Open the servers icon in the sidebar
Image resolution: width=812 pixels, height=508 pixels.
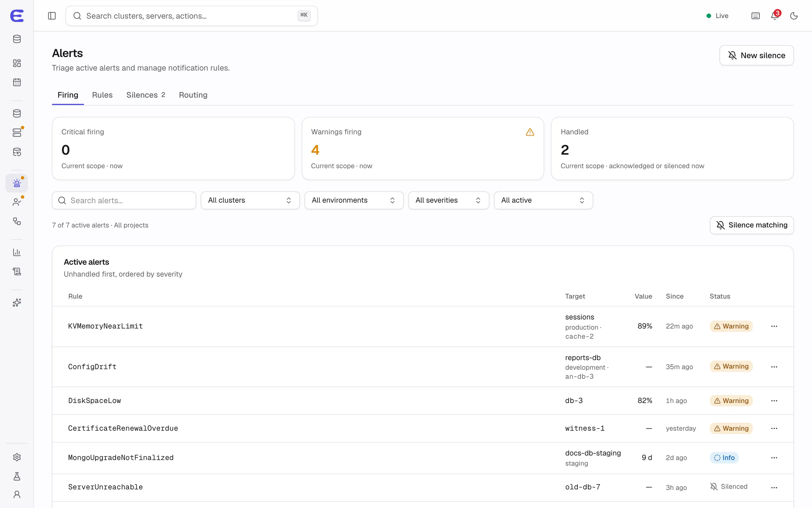pyautogui.click(x=17, y=133)
